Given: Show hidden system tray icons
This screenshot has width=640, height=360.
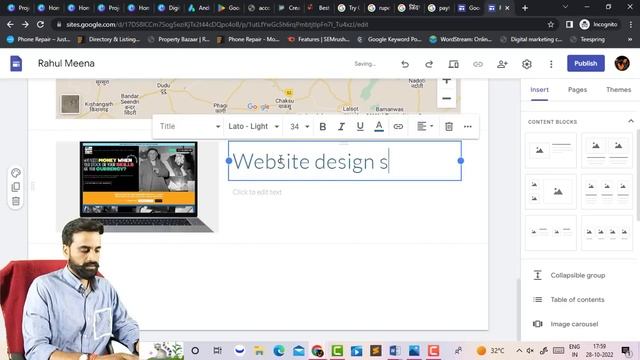Looking at the screenshot, I should click(x=519, y=351).
